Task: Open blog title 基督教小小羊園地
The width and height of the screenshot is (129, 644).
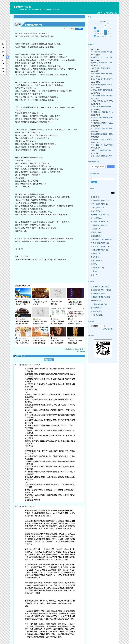Action: (x=22, y=7)
